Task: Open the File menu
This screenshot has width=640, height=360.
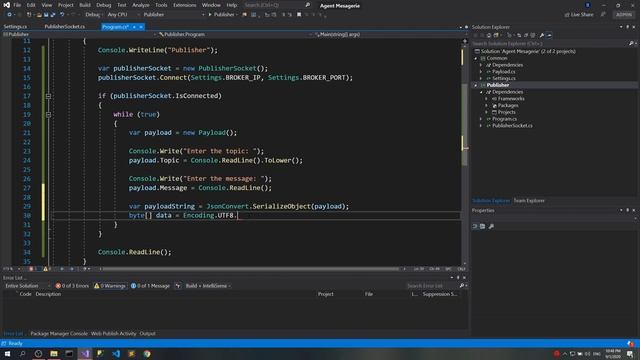Action: tap(17, 5)
